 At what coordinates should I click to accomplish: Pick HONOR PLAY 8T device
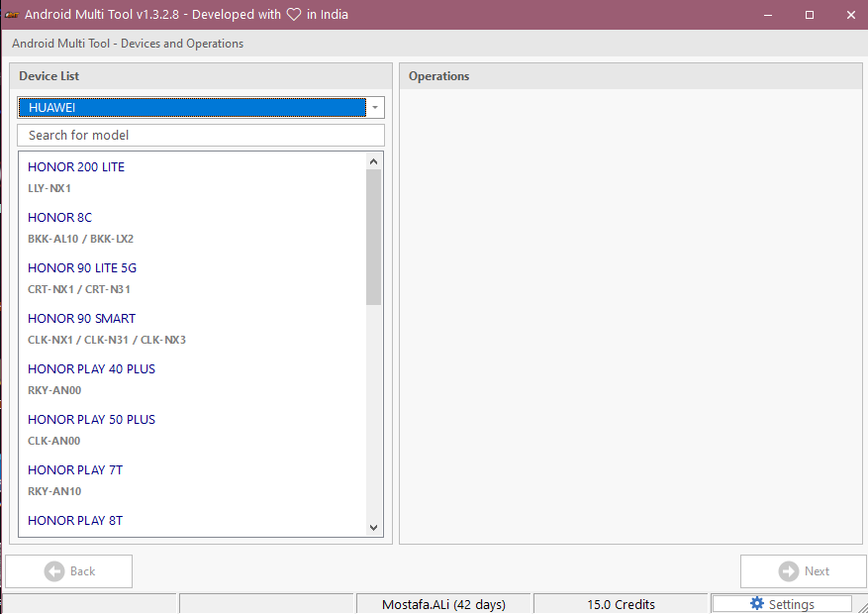(75, 521)
